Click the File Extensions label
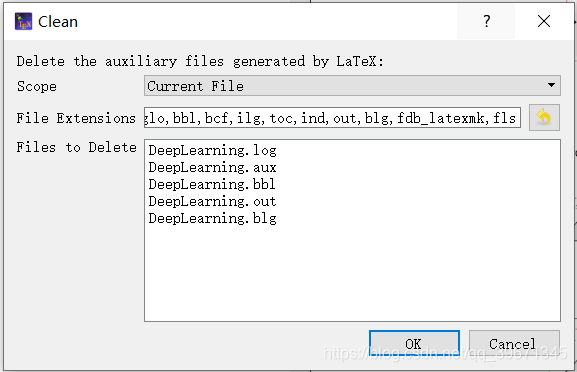Viewport: 577px width, 372px height. pyautogui.click(x=76, y=118)
